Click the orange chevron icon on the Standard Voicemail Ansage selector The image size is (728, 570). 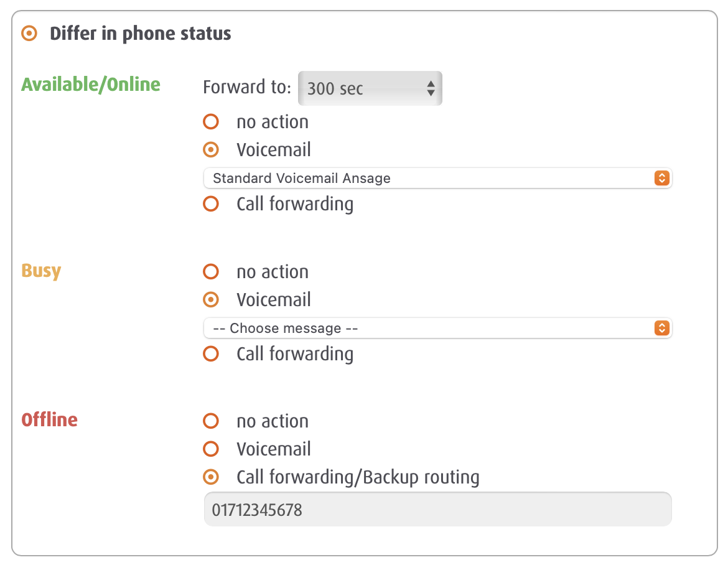[x=661, y=178]
